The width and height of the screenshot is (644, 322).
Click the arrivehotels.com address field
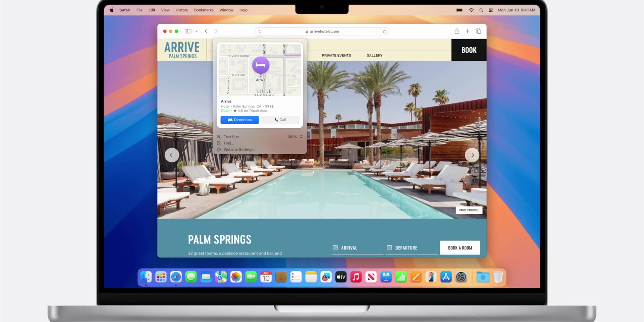tap(322, 31)
